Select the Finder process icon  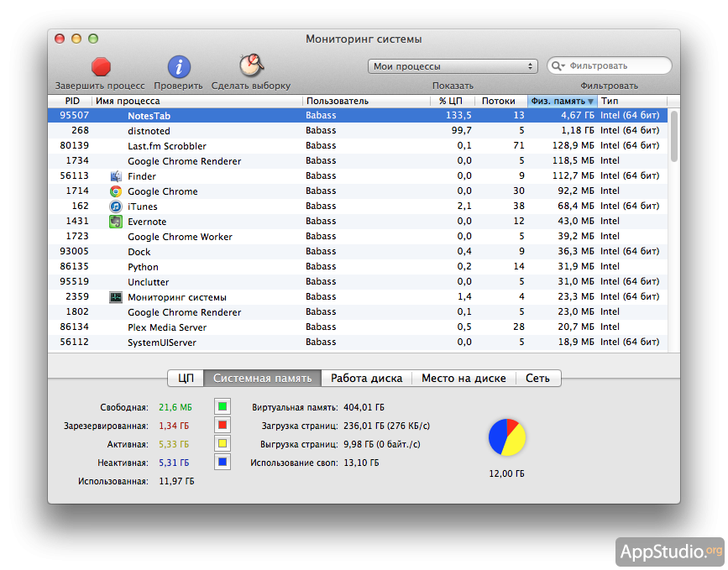116,176
